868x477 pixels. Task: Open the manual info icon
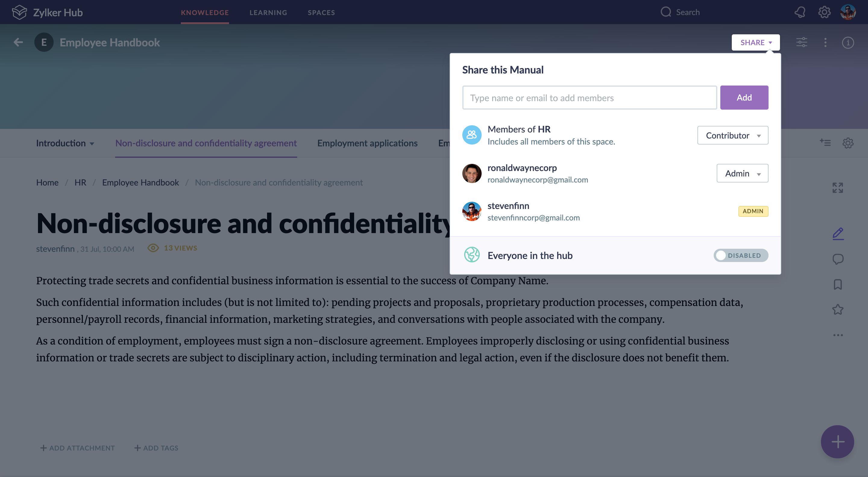848,42
